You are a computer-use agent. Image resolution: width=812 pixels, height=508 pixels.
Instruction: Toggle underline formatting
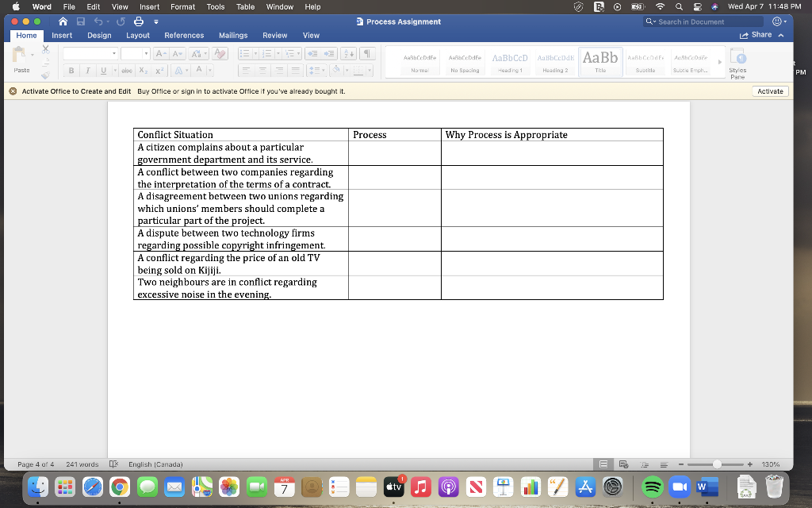(103, 71)
